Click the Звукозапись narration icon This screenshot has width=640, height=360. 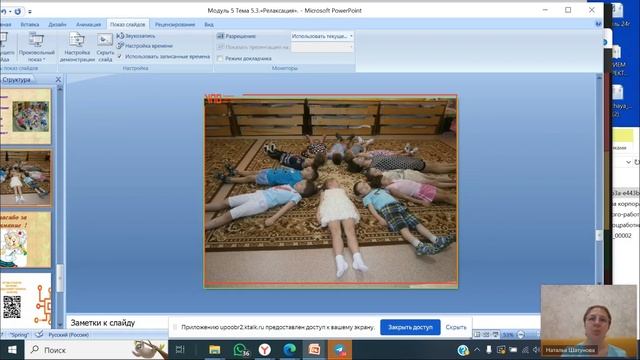pyautogui.click(x=120, y=36)
